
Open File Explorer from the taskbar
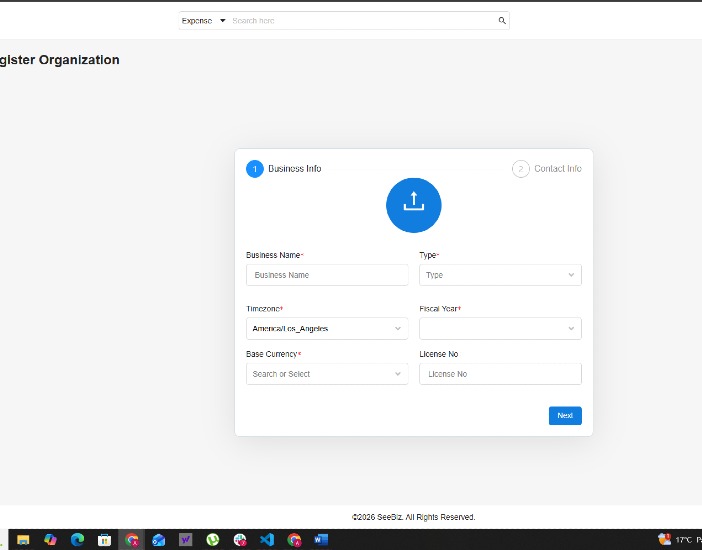[23, 540]
